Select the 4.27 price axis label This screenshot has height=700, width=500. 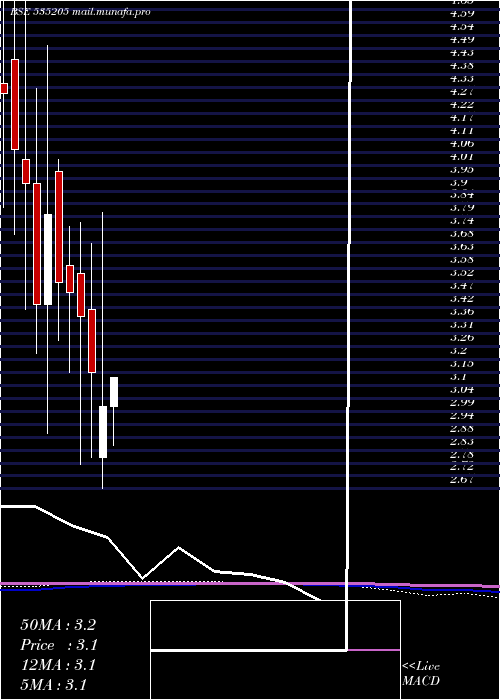[462, 91]
